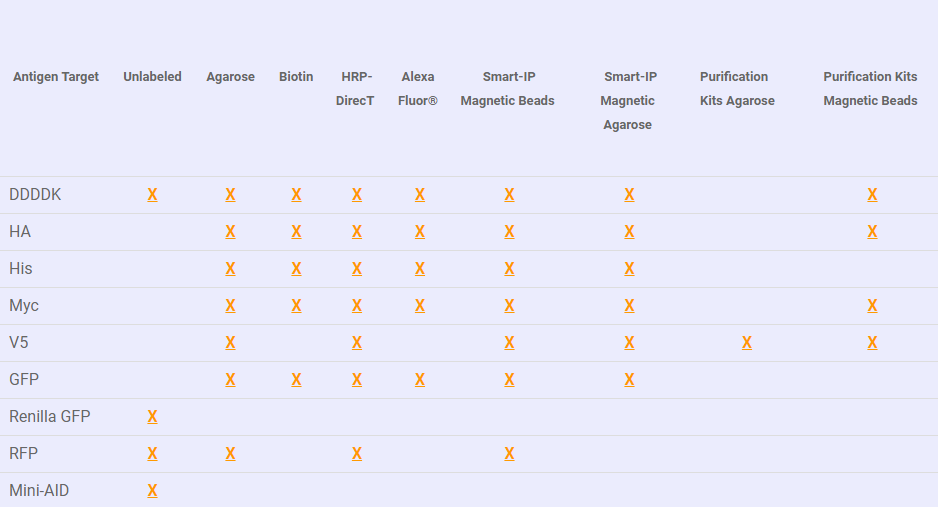Click the V5 Purification Kits Magnetic Beads X

872,343
